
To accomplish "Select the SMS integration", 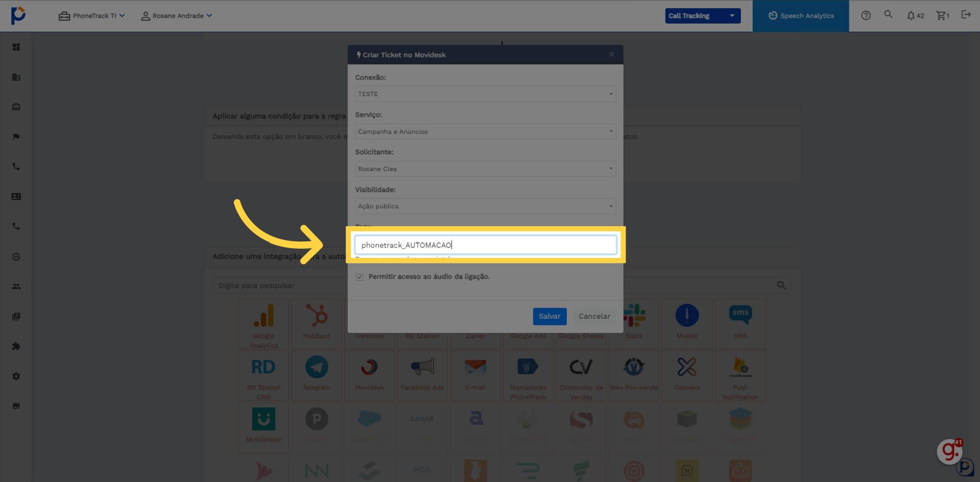I will point(740,324).
